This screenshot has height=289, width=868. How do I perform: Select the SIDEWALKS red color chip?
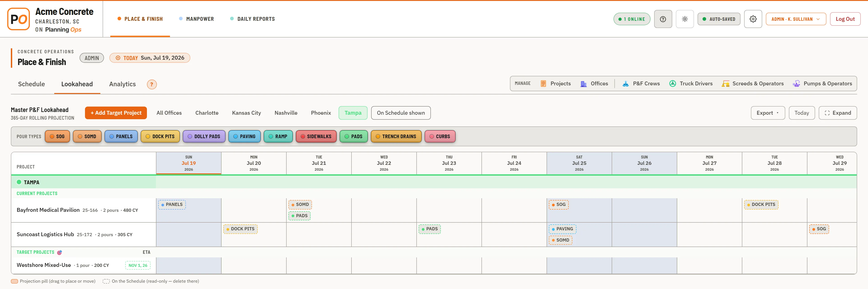tap(316, 137)
